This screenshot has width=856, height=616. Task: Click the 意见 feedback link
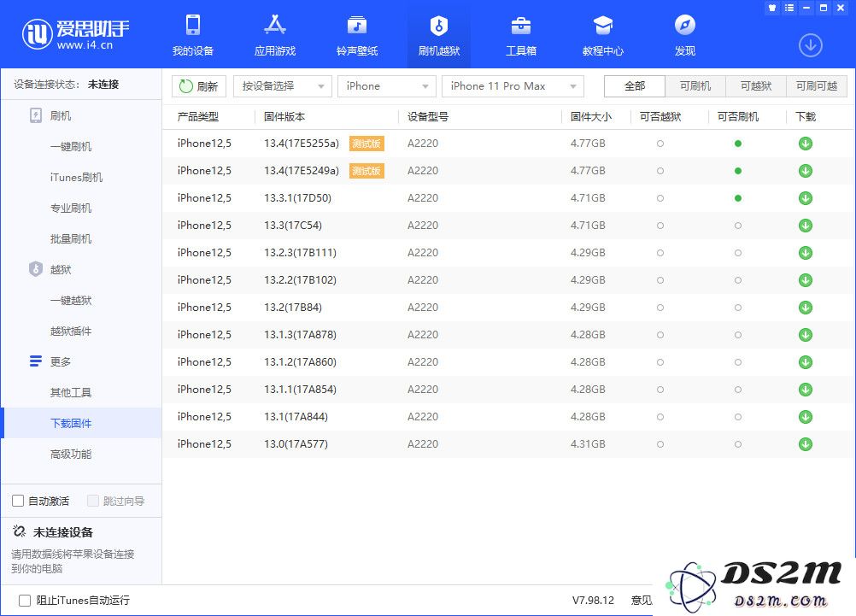[642, 600]
